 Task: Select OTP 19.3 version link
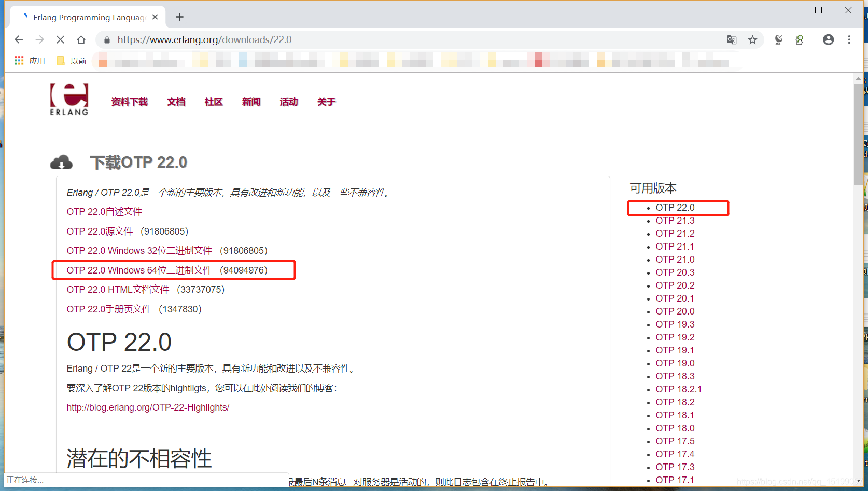tap(675, 324)
